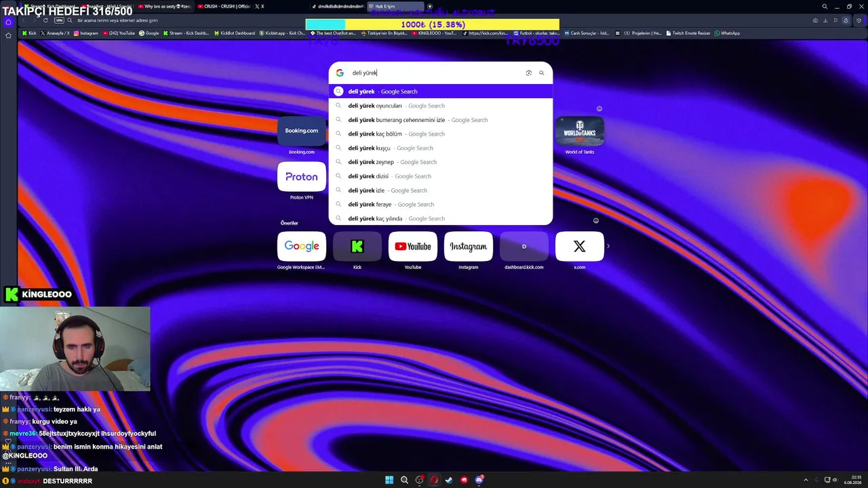
Task: Open the bookmarks star in the sidebar
Action: (8, 35)
